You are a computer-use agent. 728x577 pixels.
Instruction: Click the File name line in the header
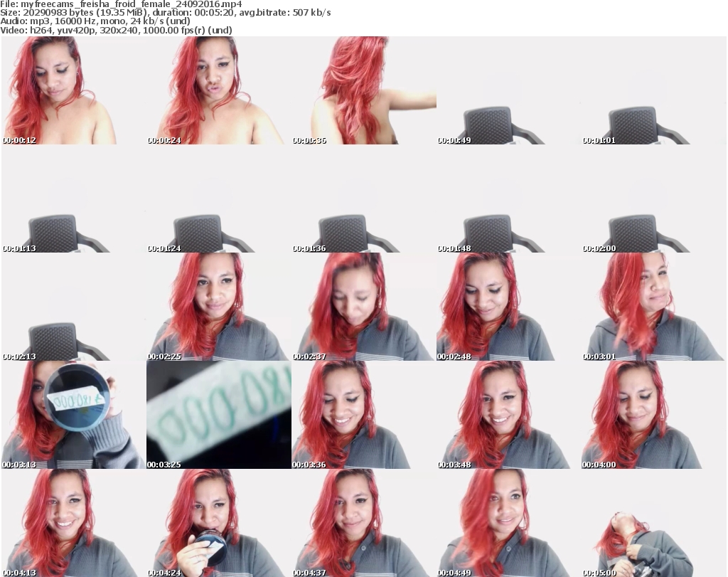122,4
